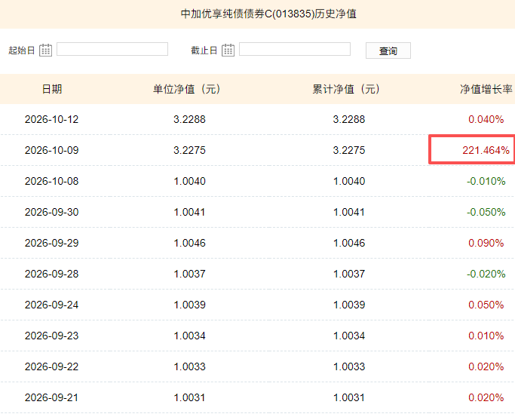Click the -0.010% growth rate value
This screenshot has width=515, height=420.
[486, 181]
